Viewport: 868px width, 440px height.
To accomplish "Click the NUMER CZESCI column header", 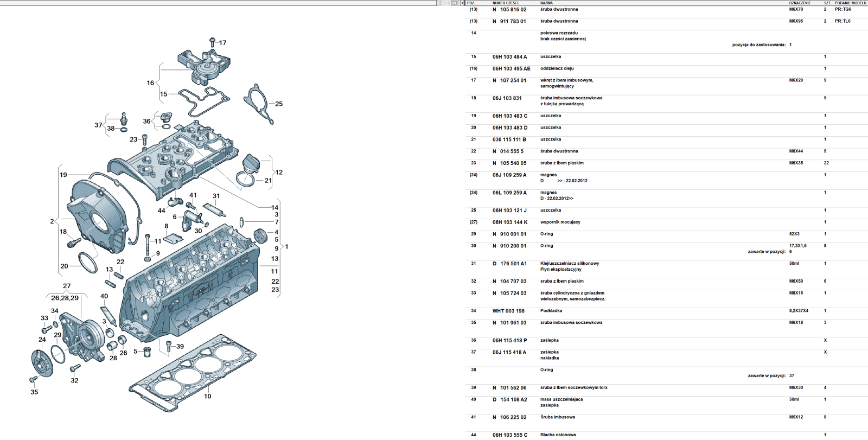I will tap(505, 3).
